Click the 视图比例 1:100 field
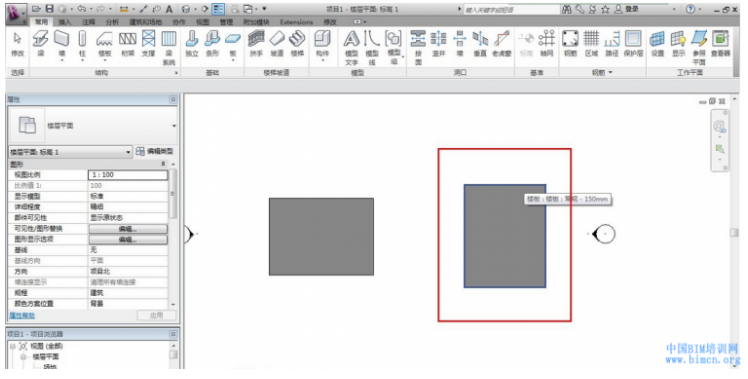This screenshot has width=748, height=379. [x=128, y=175]
